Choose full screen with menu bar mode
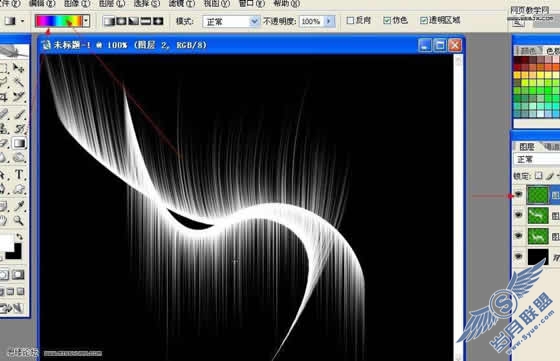 click(10, 292)
